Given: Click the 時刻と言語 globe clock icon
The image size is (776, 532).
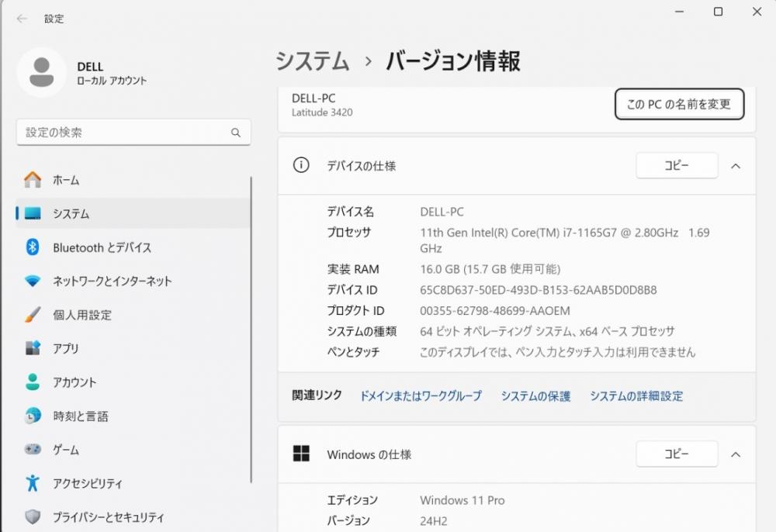Looking at the screenshot, I should pos(33,416).
